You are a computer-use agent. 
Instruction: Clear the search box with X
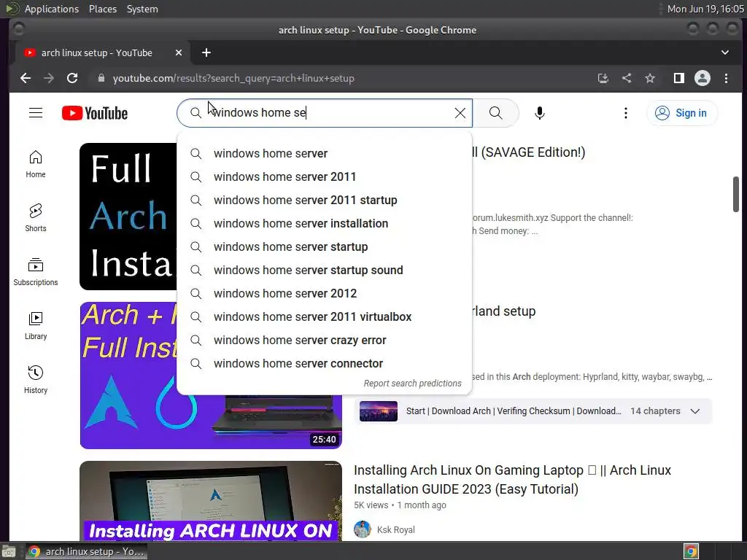pos(460,113)
